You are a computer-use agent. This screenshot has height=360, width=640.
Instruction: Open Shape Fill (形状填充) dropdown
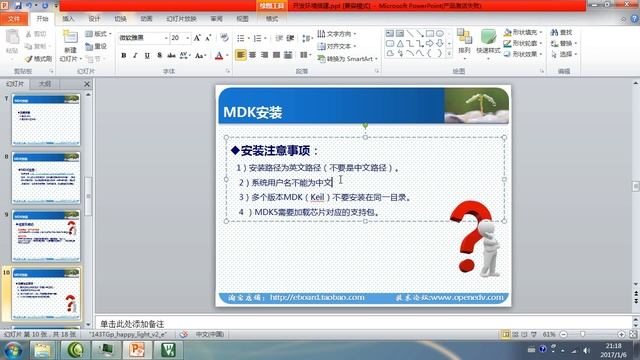(x=523, y=32)
